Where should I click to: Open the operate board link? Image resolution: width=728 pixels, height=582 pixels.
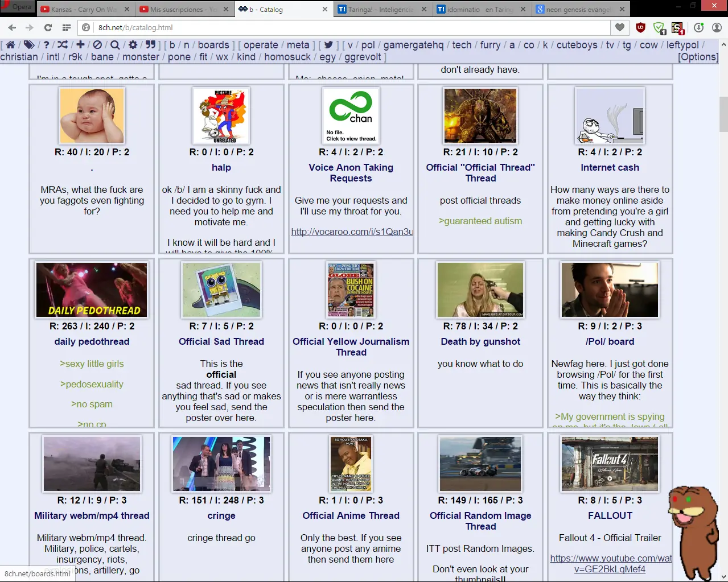261,45
